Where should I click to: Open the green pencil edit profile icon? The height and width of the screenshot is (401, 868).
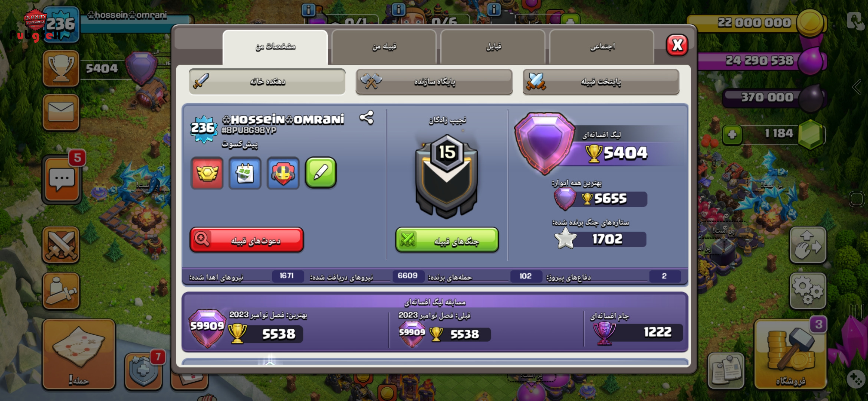pos(321,173)
